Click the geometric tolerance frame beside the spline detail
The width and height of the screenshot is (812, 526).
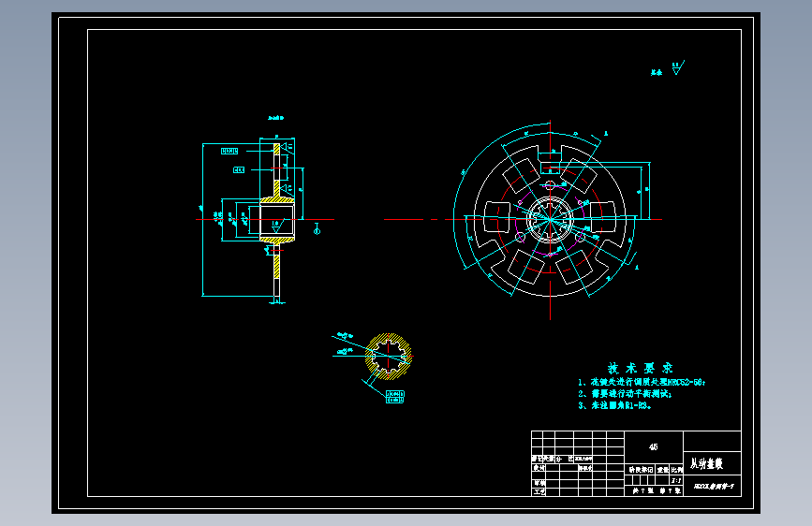tap(395, 397)
